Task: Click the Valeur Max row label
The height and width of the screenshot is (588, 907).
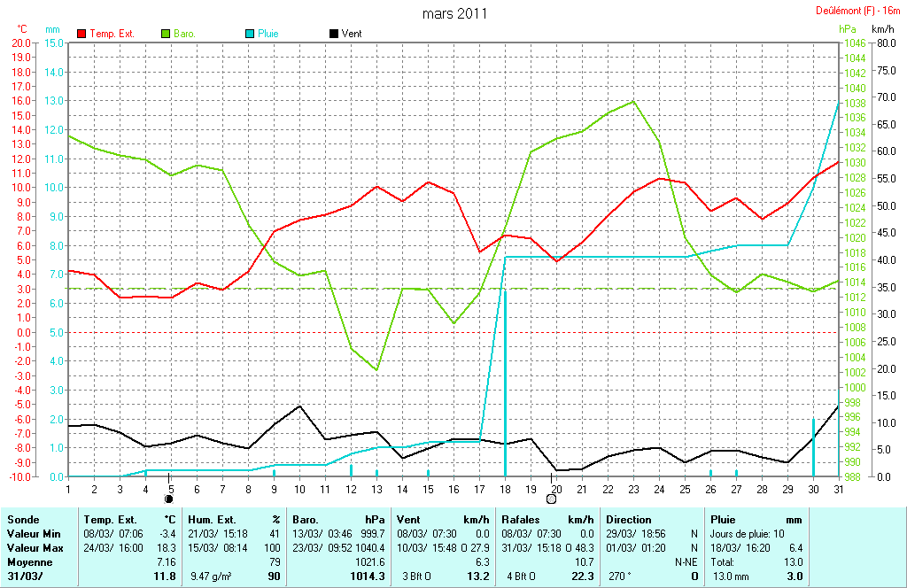Action: click(34, 548)
